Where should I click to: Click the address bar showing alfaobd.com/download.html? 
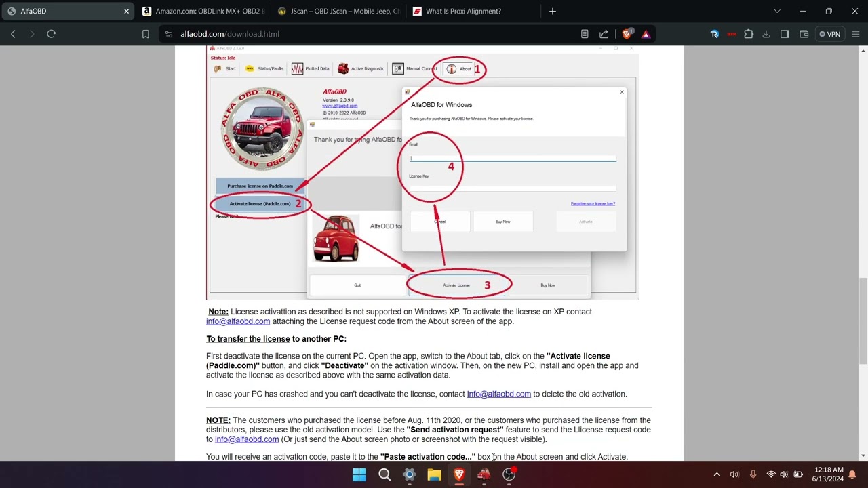click(x=373, y=34)
